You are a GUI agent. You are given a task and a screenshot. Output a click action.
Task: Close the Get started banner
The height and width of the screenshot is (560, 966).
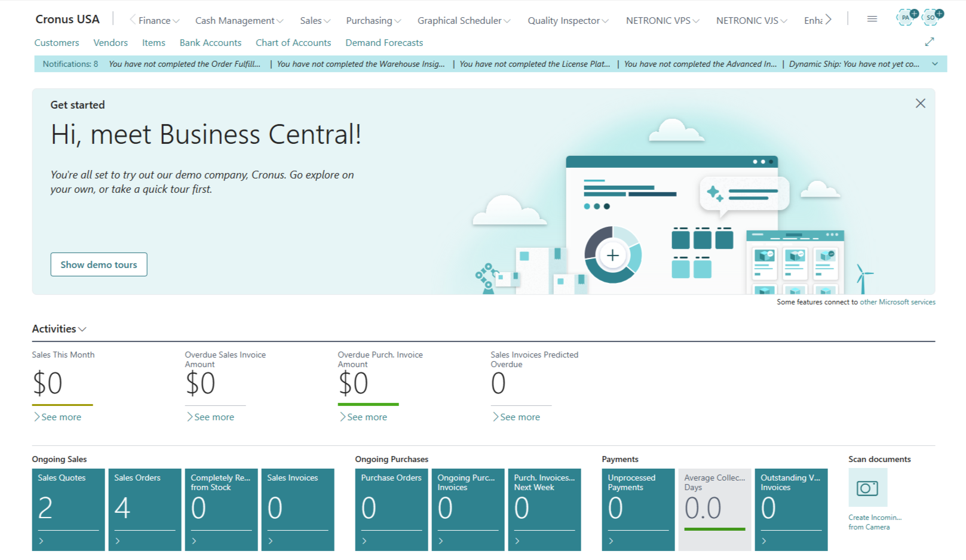point(920,103)
